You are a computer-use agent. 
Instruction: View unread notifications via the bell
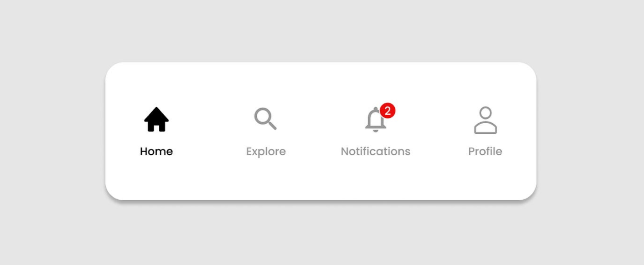(375, 120)
